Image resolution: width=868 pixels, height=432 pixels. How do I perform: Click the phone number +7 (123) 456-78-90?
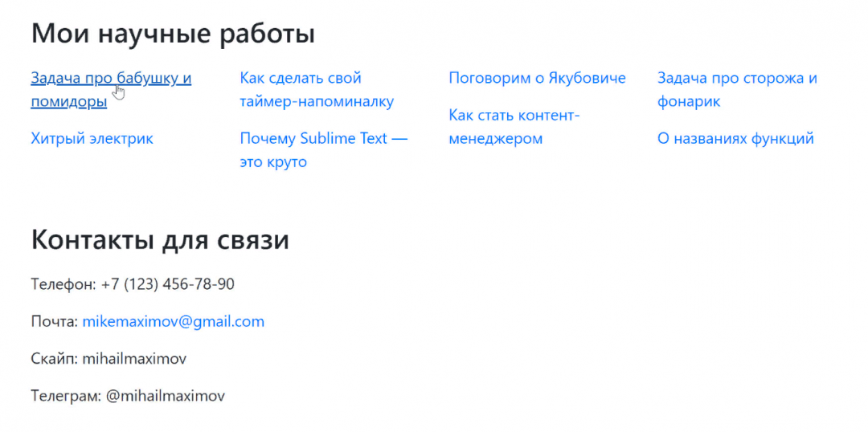pyautogui.click(x=168, y=284)
